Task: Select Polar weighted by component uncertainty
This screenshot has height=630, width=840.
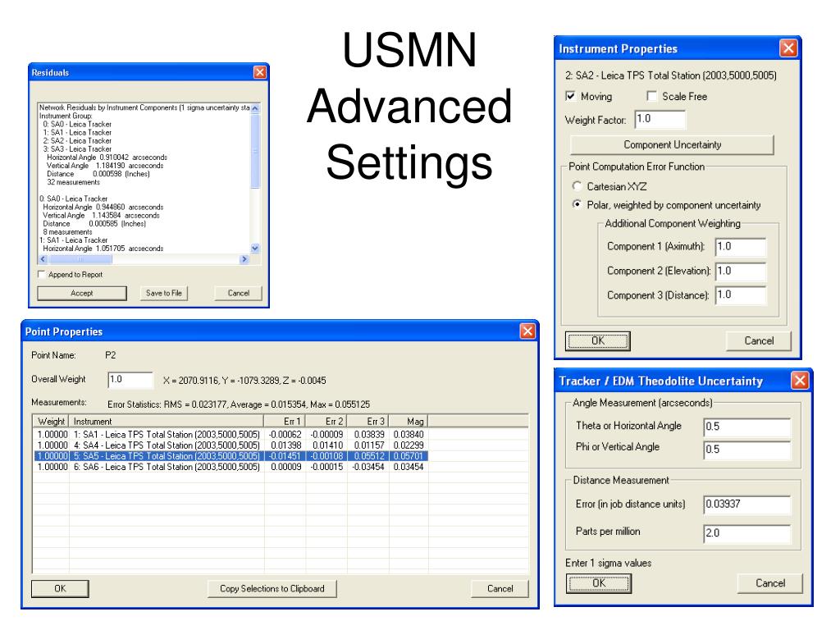Action: point(577,204)
